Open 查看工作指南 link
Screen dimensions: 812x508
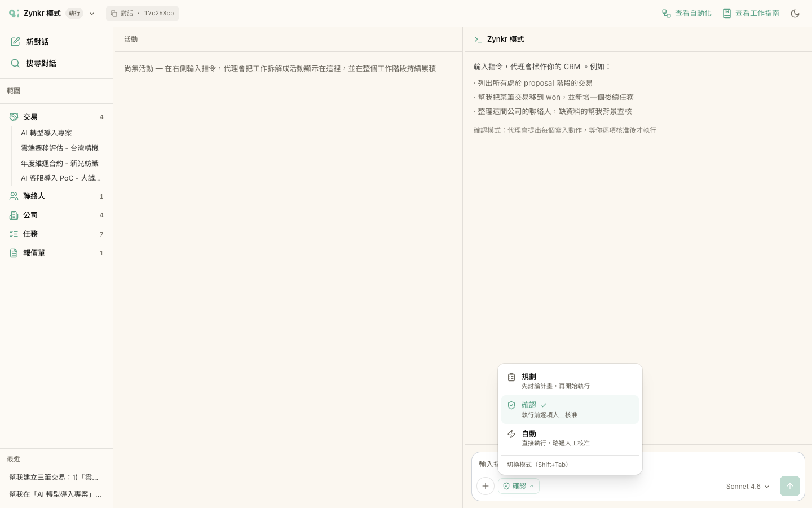click(751, 13)
